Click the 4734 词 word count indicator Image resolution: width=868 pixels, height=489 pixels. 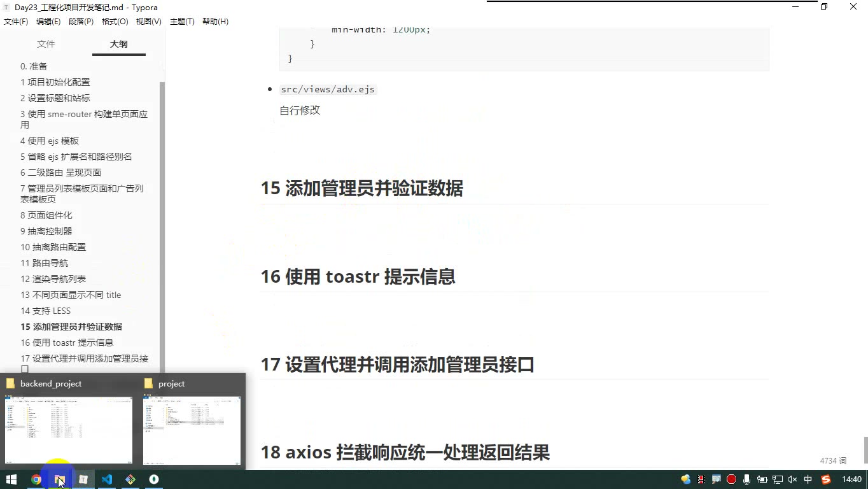(x=833, y=460)
